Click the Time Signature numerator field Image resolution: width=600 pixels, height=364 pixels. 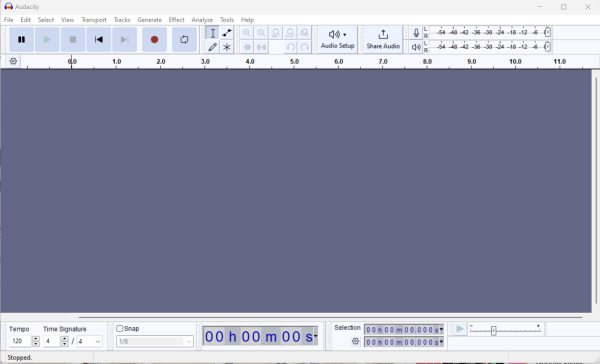click(52, 341)
